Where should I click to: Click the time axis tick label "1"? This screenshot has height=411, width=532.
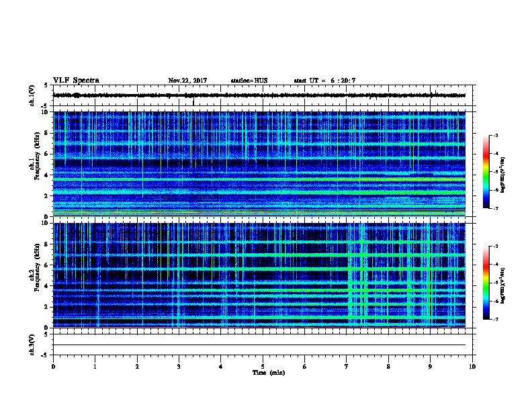pyautogui.click(x=95, y=367)
